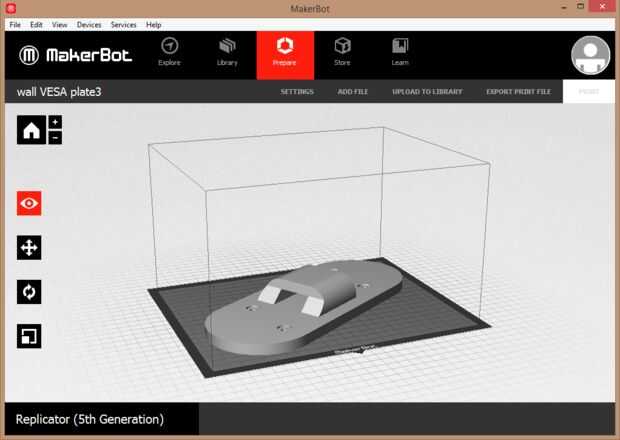Maximize the MakerBot window
The height and width of the screenshot is (440, 620).
(x=580, y=6)
